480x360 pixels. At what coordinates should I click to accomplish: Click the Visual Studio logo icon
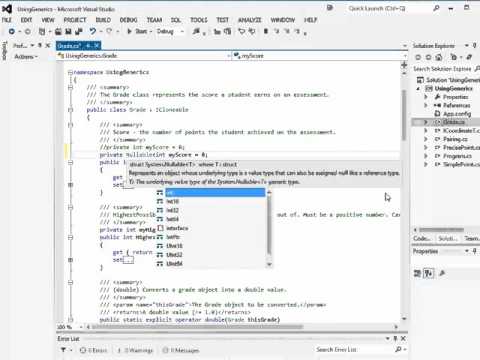click(7, 9)
